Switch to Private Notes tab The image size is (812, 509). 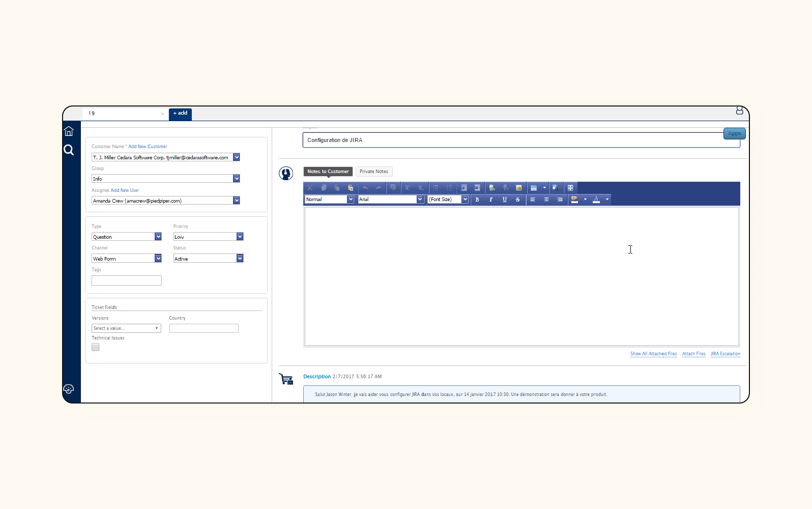coord(374,172)
